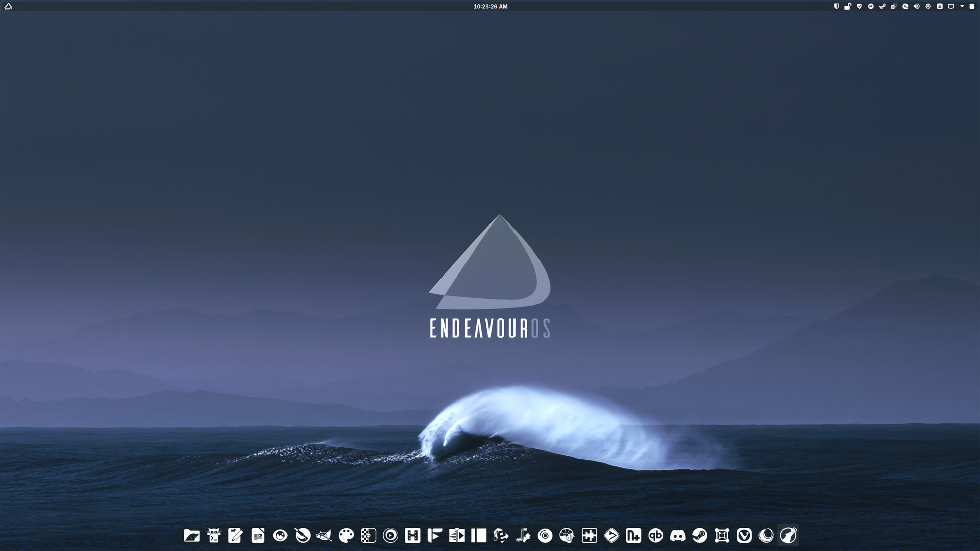Launch Krita from the dock
This screenshot has width=980, height=551.
click(302, 535)
